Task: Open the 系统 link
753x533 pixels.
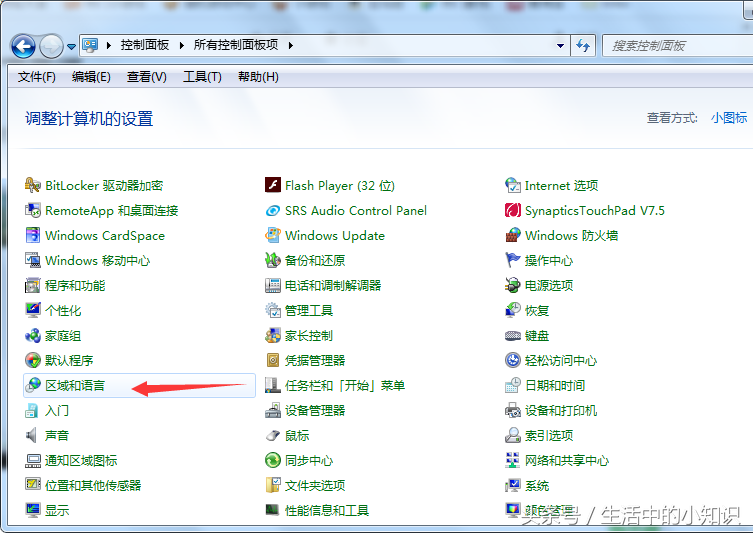Action: pyautogui.click(x=537, y=485)
